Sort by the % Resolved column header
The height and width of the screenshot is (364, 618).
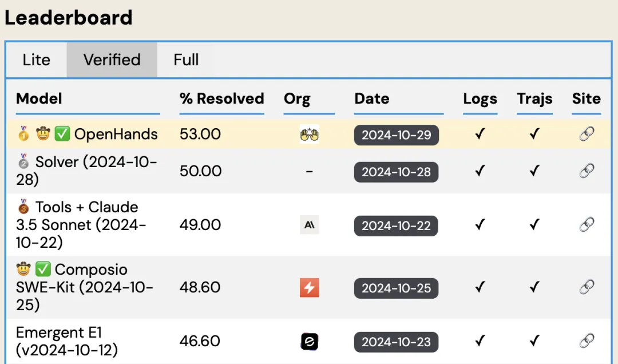click(x=221, y=98)
